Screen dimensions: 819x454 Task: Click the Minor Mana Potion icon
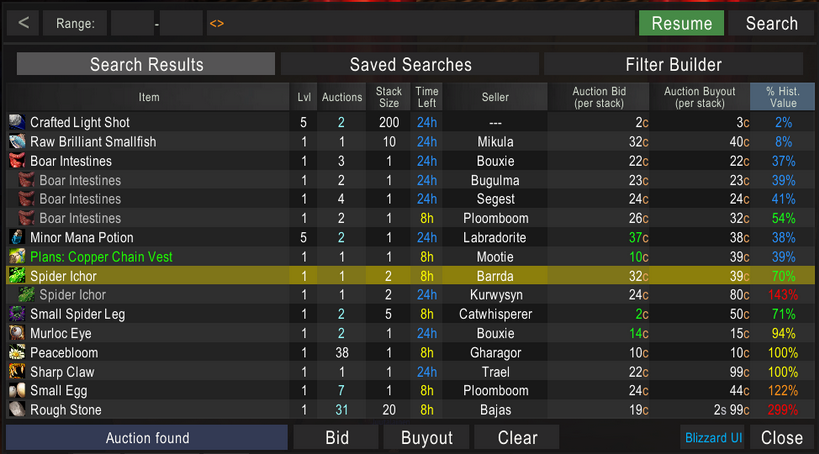pos(17,238)
